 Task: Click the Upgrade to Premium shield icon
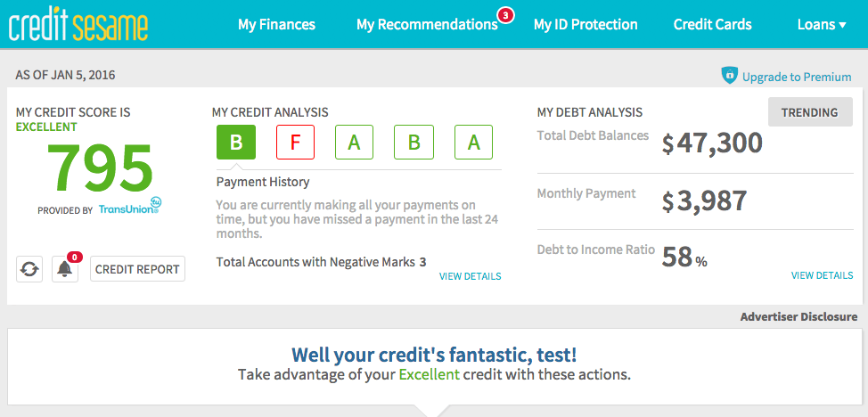coord(729,77)
